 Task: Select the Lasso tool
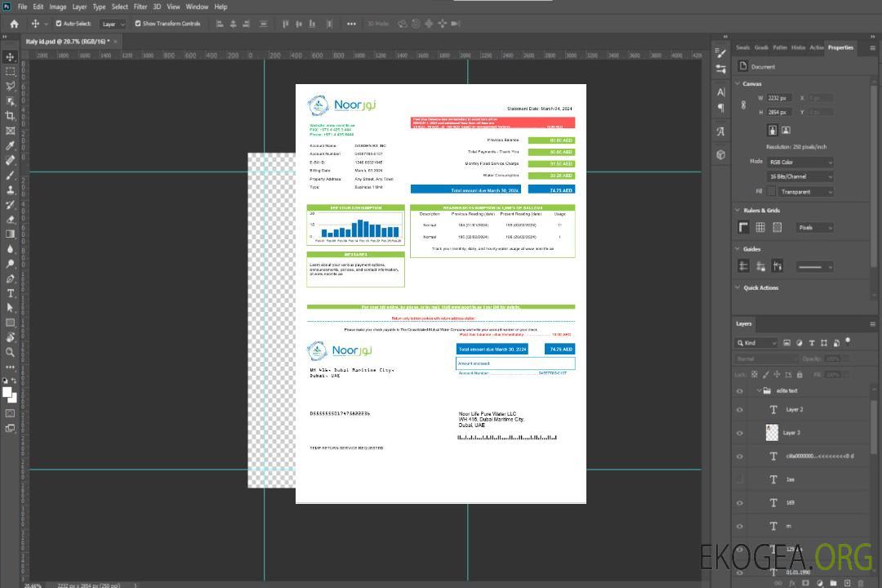pyautogui.click(x=10, y=86)
